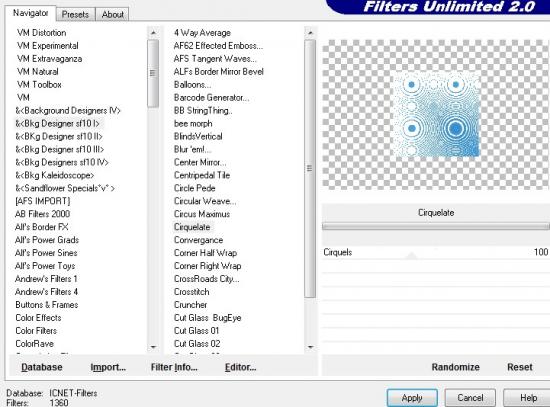
Task: Randomize the filter settings
Action: tap(455, 367)
